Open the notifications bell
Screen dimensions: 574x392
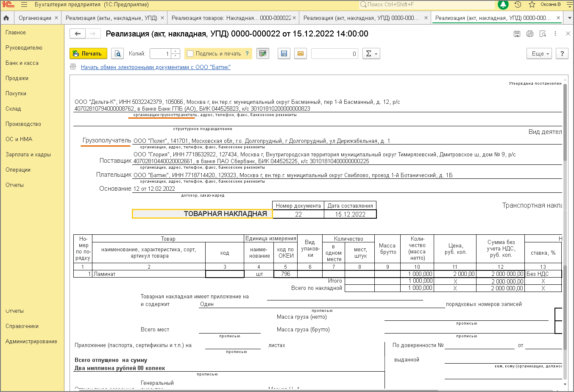coord(503,5)
